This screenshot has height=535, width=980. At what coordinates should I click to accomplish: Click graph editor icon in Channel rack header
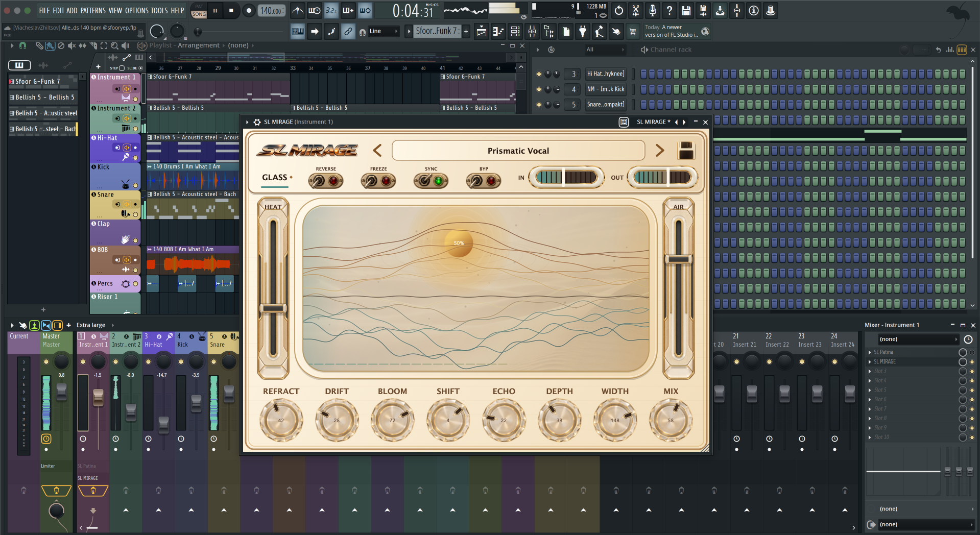pyautogui.click(x=950, y=50)
